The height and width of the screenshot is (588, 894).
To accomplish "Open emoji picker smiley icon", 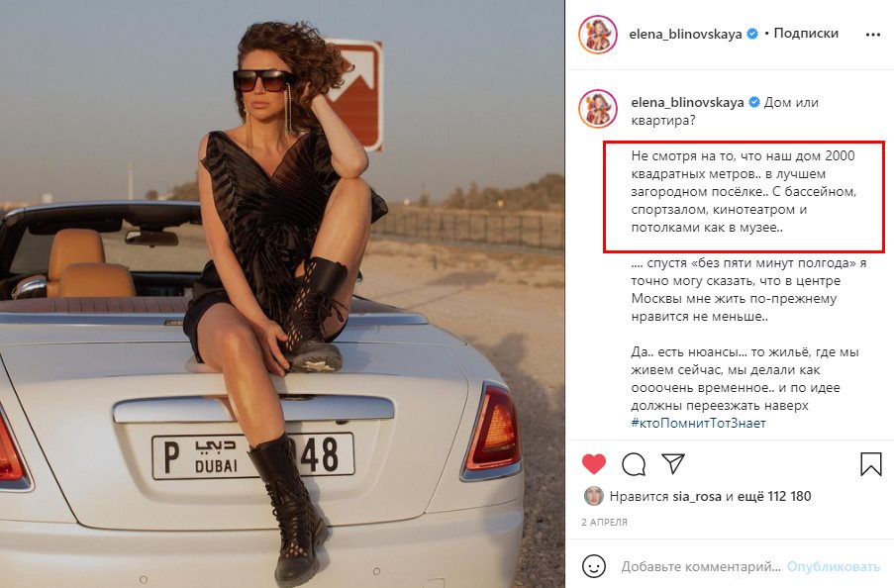I will click(594, 566).
